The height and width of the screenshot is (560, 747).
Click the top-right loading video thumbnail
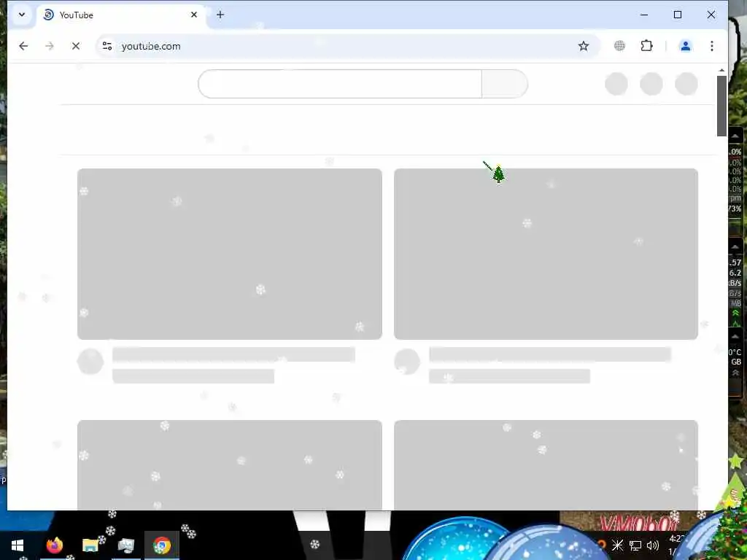point(546,254)
